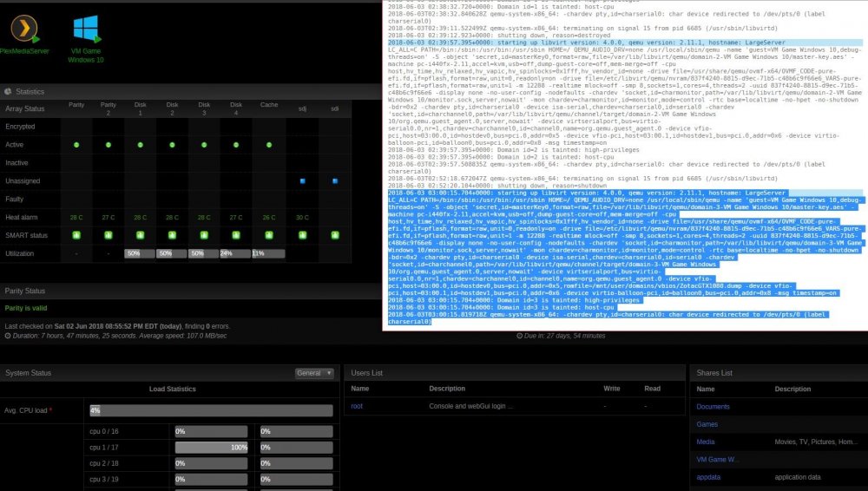868x491 pixels.
Task: Open sdj SMART status icon
Action: pos(302,235)
